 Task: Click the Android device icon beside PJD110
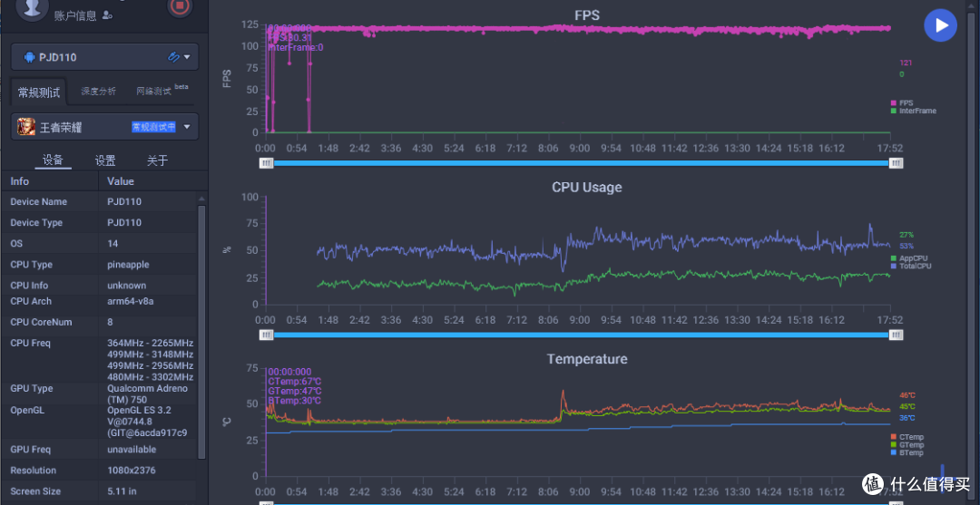[x=29, y=57]
